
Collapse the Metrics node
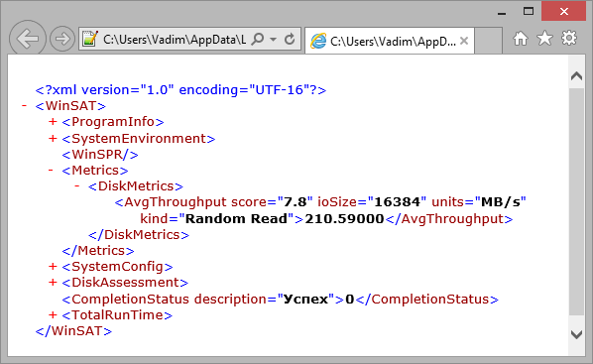click(x=51, y=171)
